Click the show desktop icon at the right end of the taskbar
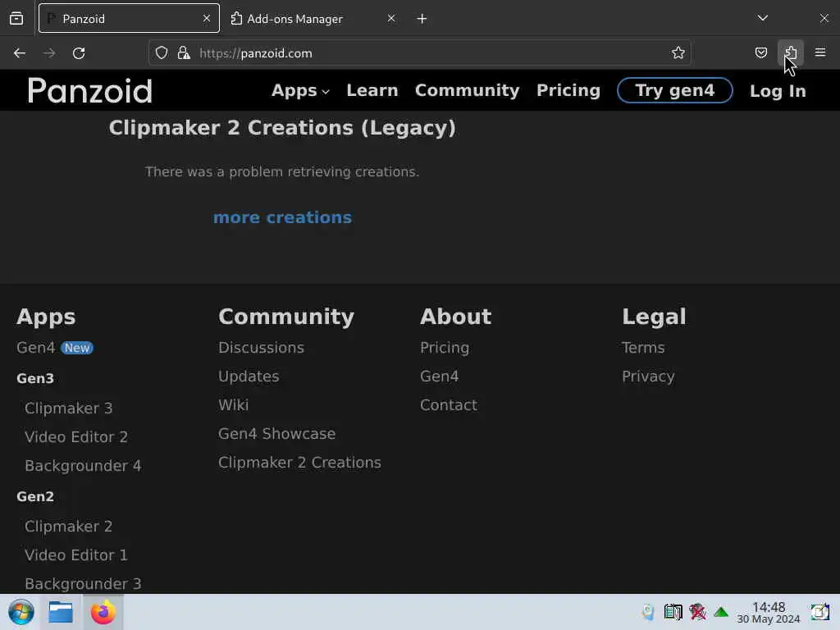Viewport: 840px width, 630px height. tap(819, 612)
